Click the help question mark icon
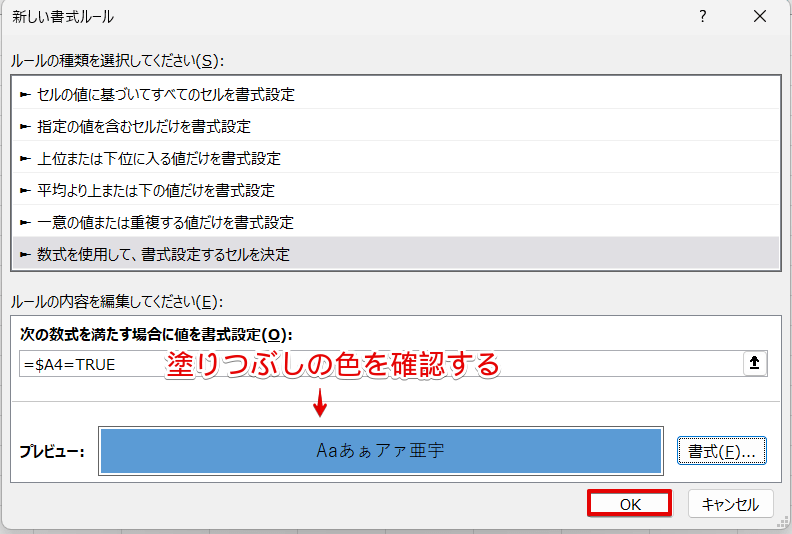 click(x=703, y=17)
